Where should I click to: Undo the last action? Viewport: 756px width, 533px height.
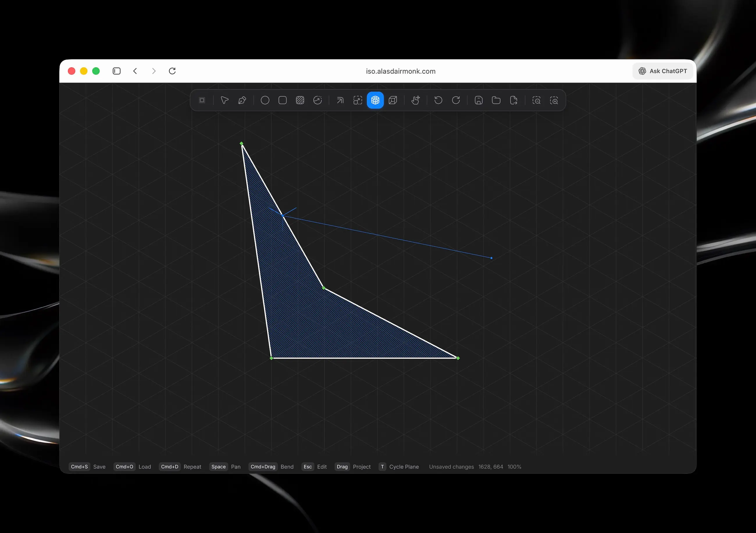438,100
